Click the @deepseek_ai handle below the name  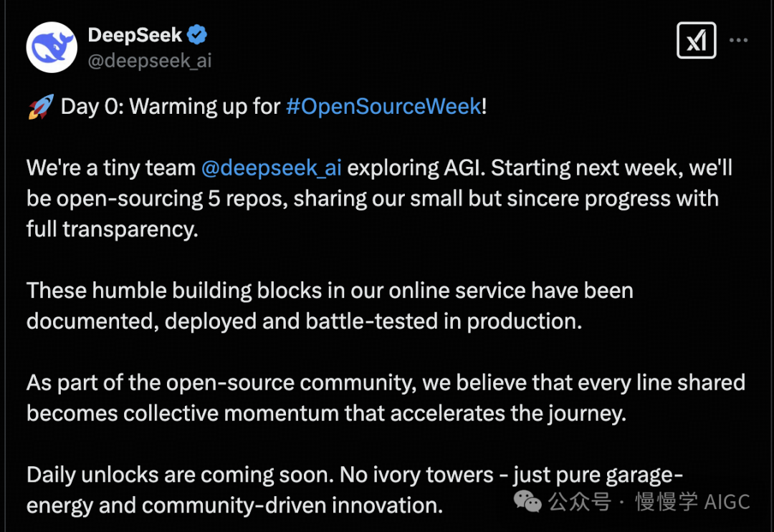tap(149, 60)
